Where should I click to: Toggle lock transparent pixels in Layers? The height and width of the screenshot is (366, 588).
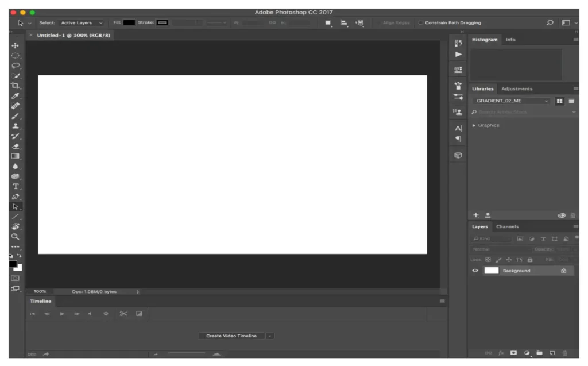(488, 260)
